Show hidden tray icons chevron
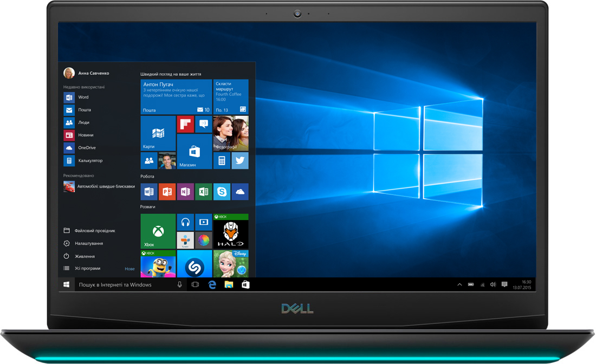Image resolution: width=596 pixels, height=364 pixels. pos(459,284)
